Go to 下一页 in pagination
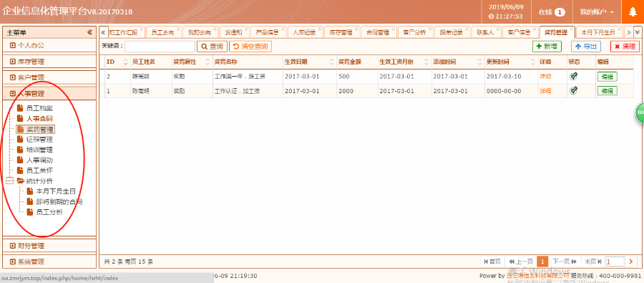 [565, 262]
